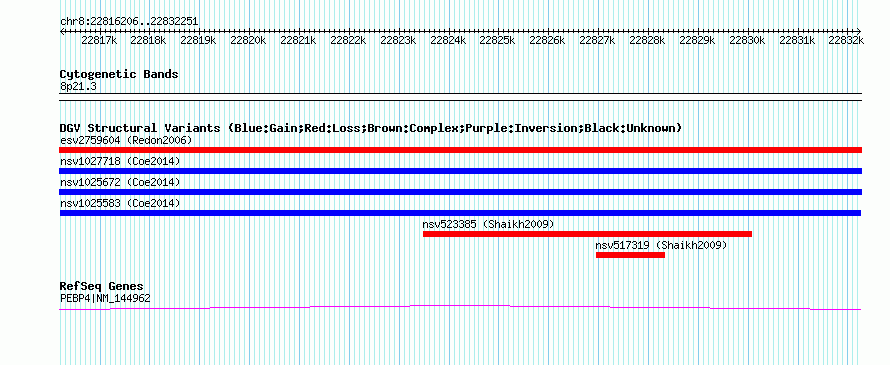Click the nsv523385 (Shaikh2009) label
Viewport: 890px width, 365px height.
488,224
